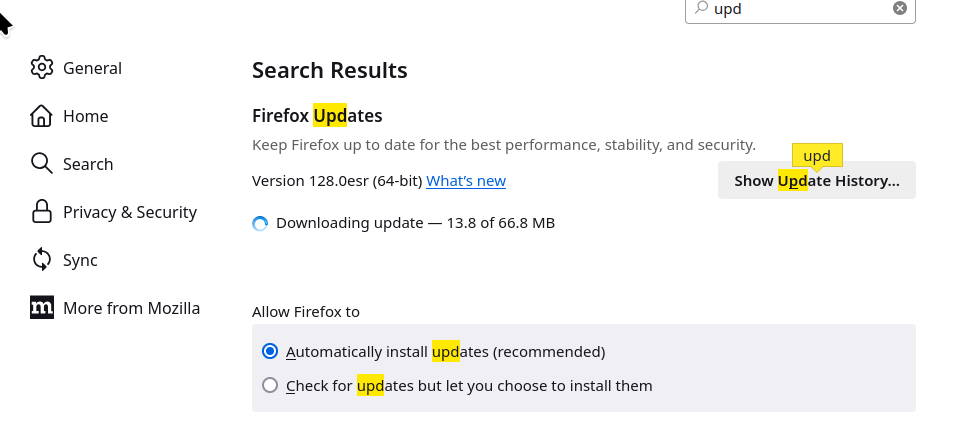The width and height of the screenshot is (969, 428).
Task: Click the Home category label
Action: (85, 116)
